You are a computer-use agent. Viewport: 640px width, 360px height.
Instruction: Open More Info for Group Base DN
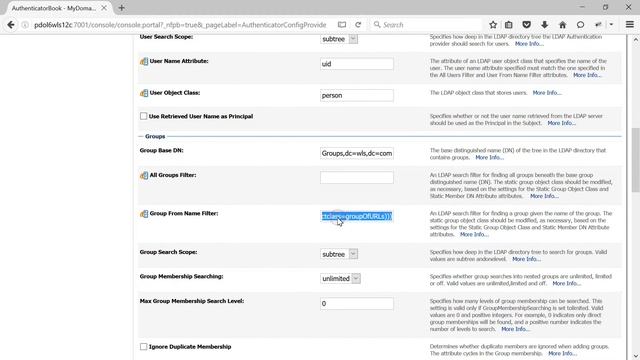point(489,157)
